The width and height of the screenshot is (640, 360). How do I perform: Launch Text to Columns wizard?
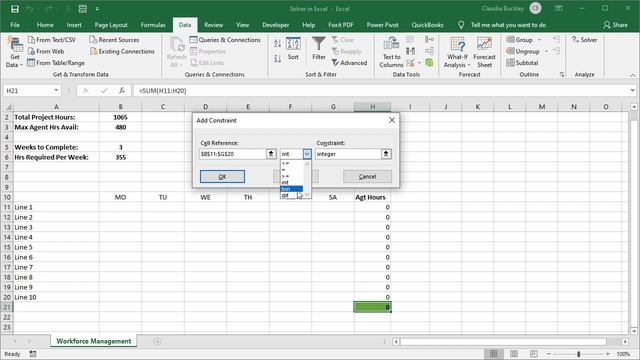391,52
